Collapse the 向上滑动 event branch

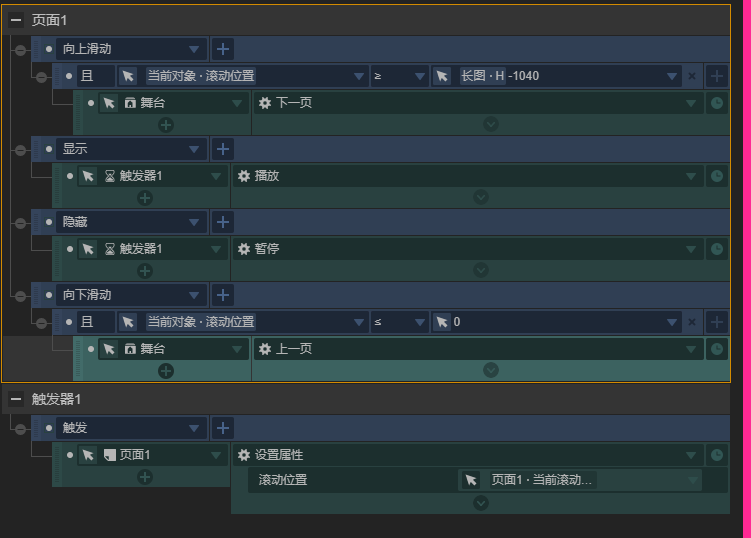(20, 50)
